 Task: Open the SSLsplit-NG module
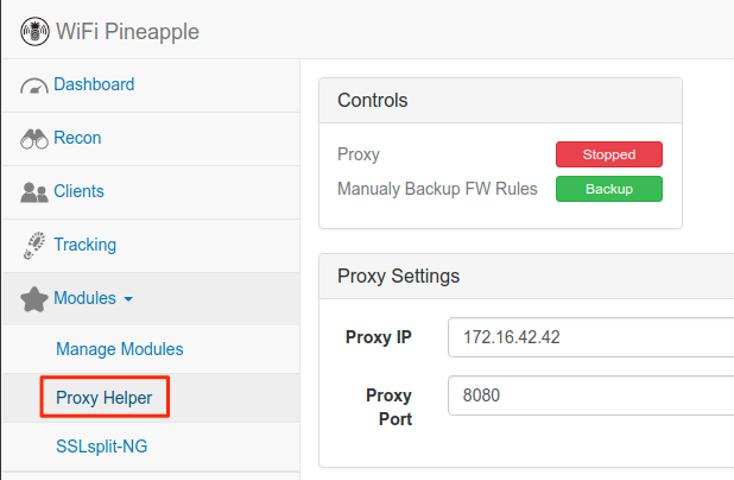coord(102,446)
